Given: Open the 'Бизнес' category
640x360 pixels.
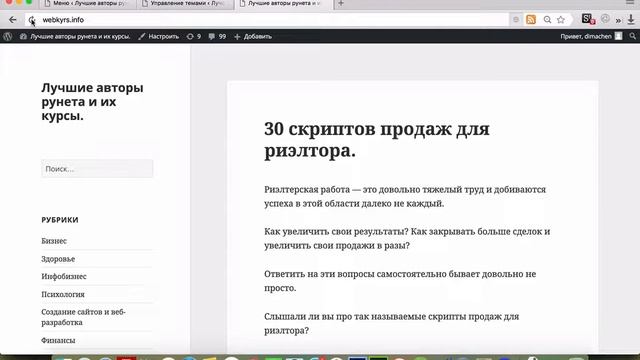Looking at the screenshot, I should [x=54, y=241].
